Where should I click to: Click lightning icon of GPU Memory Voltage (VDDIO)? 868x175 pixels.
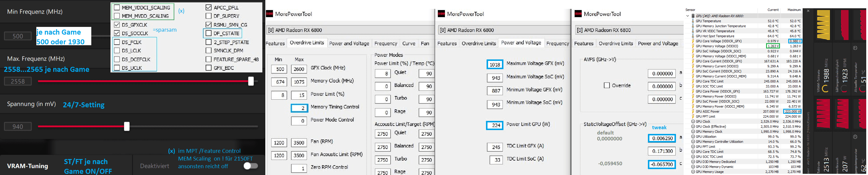(693, 46)
